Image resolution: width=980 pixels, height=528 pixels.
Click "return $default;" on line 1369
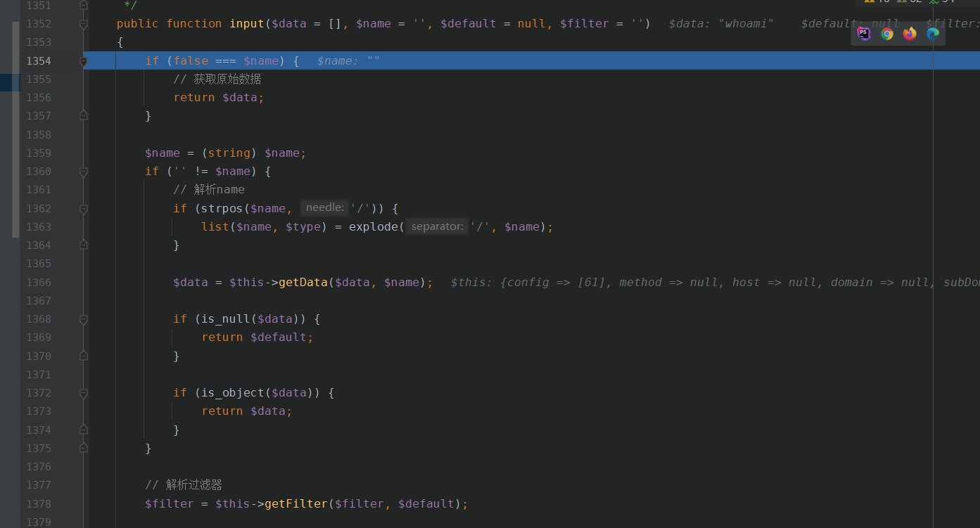coord(257,337)
